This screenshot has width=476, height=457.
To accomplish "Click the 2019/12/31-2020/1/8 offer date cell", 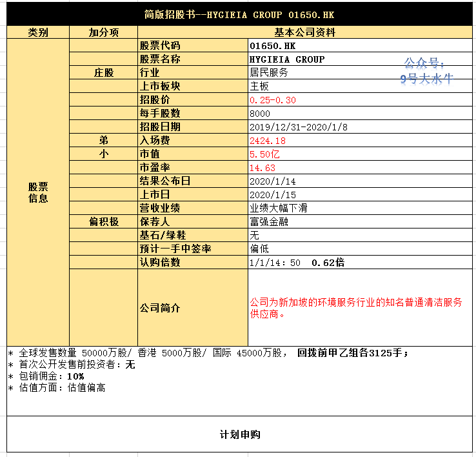I will tap(360, 127).
